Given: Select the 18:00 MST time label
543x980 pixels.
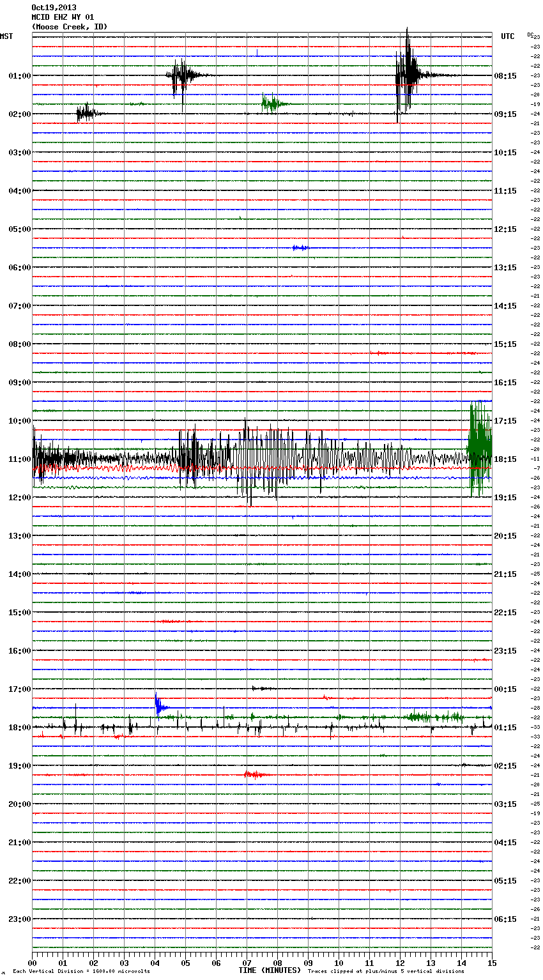Looking at the screenshot, I should point(20,728).
